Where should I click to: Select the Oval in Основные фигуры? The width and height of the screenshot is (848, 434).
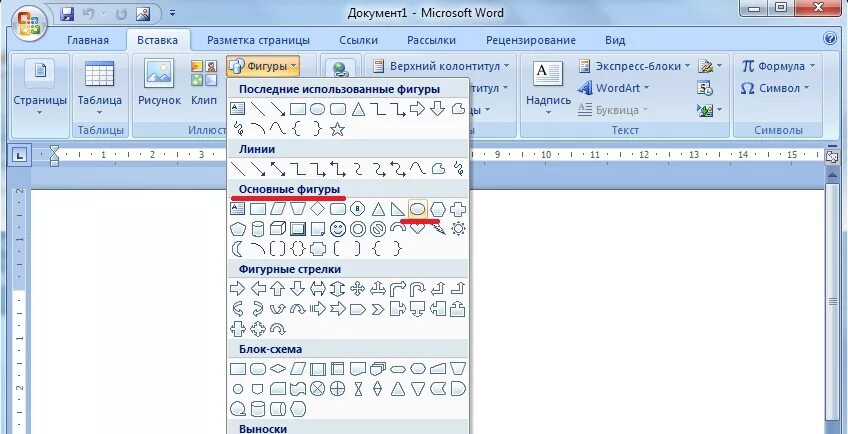coord(417,209)
